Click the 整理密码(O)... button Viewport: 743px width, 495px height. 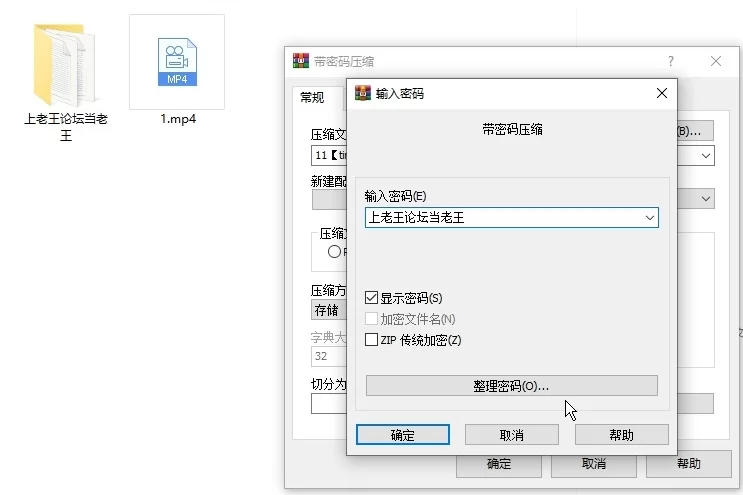tap(511, 386)
